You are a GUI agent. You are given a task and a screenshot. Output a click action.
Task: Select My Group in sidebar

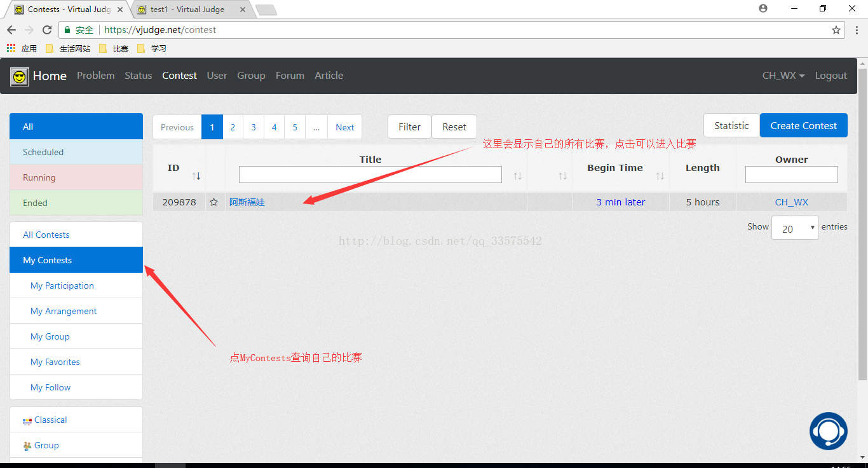coord(76,336)
